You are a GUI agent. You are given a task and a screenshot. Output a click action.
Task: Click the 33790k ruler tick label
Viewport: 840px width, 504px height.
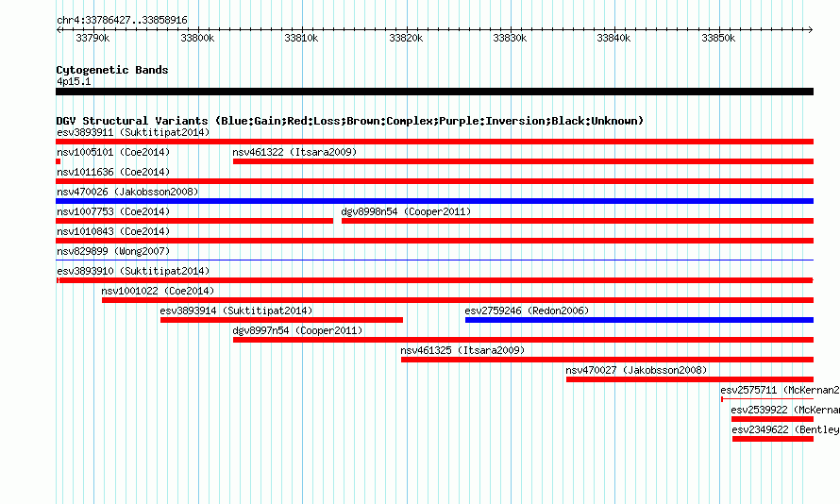92,38
